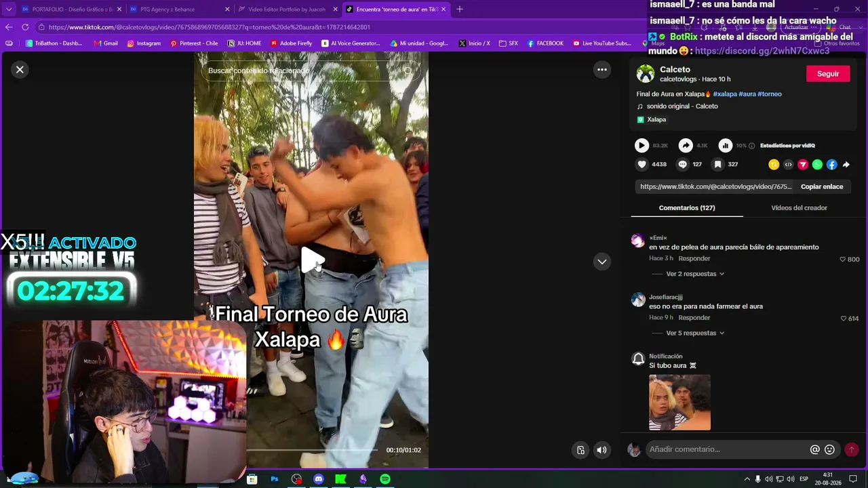Reload the current page
This screenshot has height=488, width=868.
coord(25,27)
